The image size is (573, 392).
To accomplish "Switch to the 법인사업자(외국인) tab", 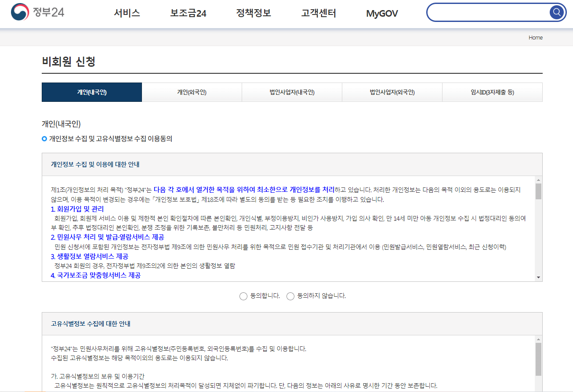I will [392, 92].
